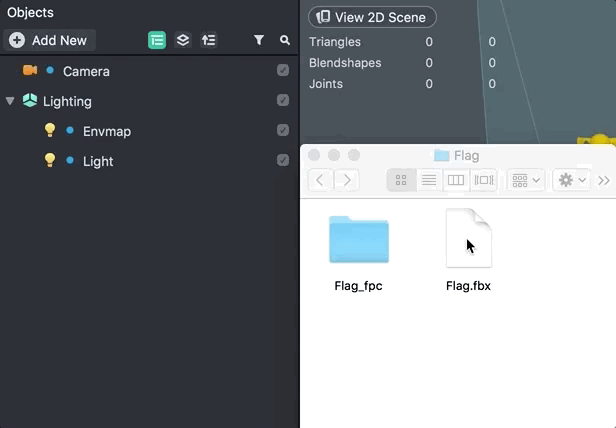Open Finder gear action menu

571,180
